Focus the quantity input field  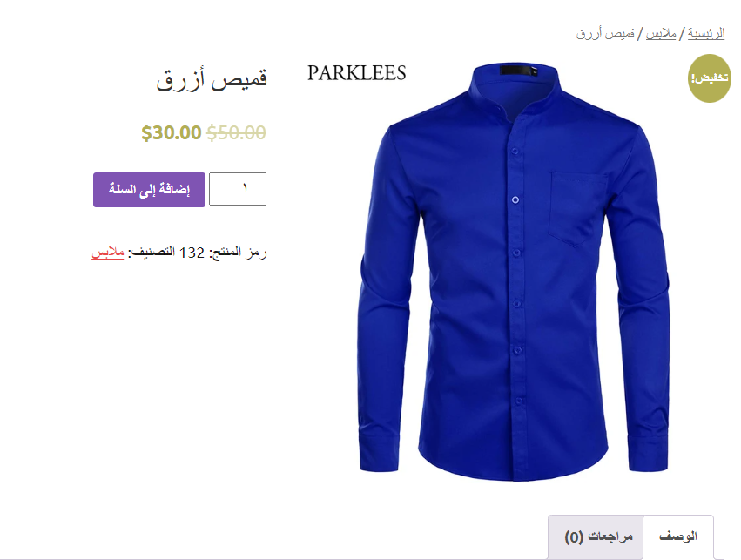coord(238,189)
